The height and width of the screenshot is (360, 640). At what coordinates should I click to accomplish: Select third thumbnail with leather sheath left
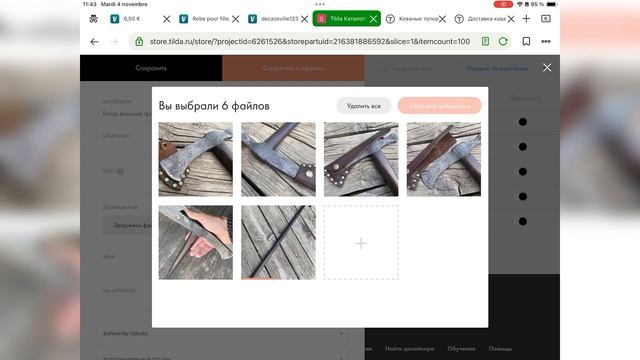point(361,159)
